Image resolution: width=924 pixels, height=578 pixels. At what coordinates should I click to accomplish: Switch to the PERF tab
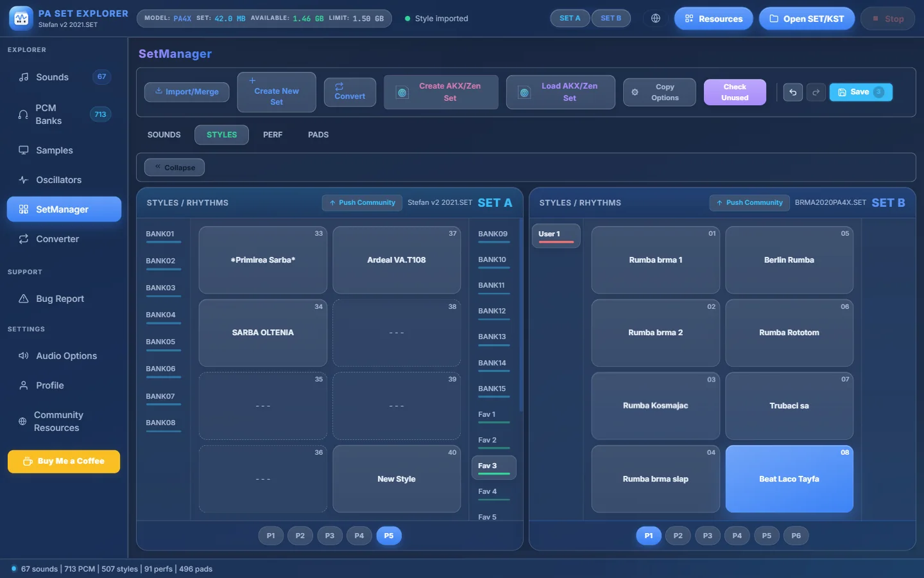tap(273, 135)
